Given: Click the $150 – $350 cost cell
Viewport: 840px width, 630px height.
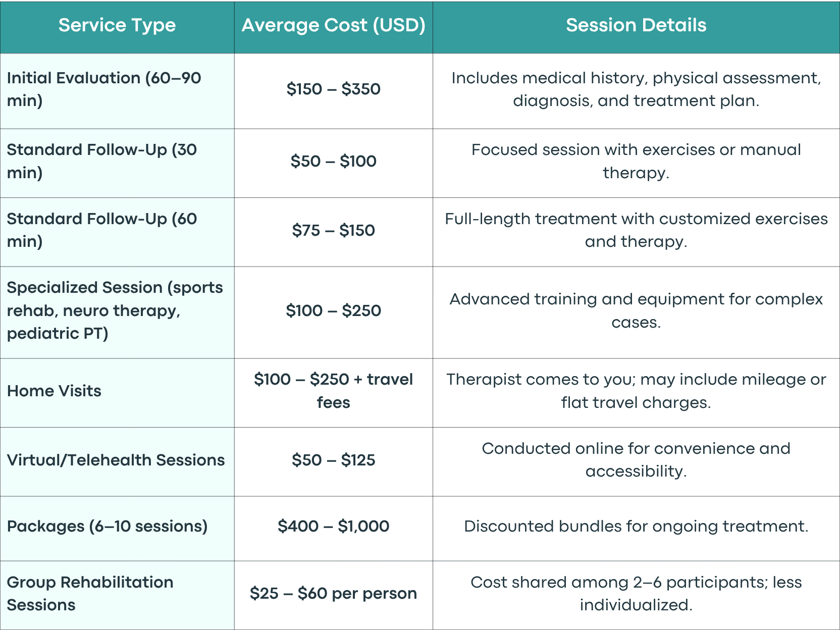Looking at the screenshot, I should (x=333, y=89).
